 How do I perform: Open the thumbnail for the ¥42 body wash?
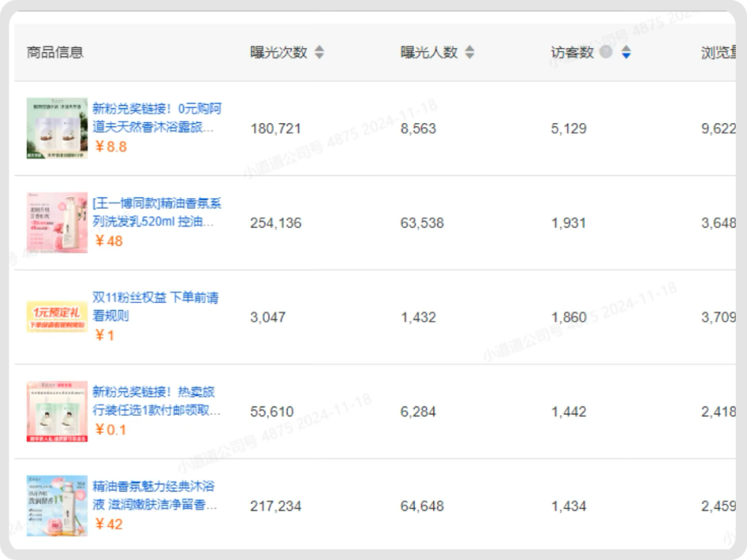(57, 506)
